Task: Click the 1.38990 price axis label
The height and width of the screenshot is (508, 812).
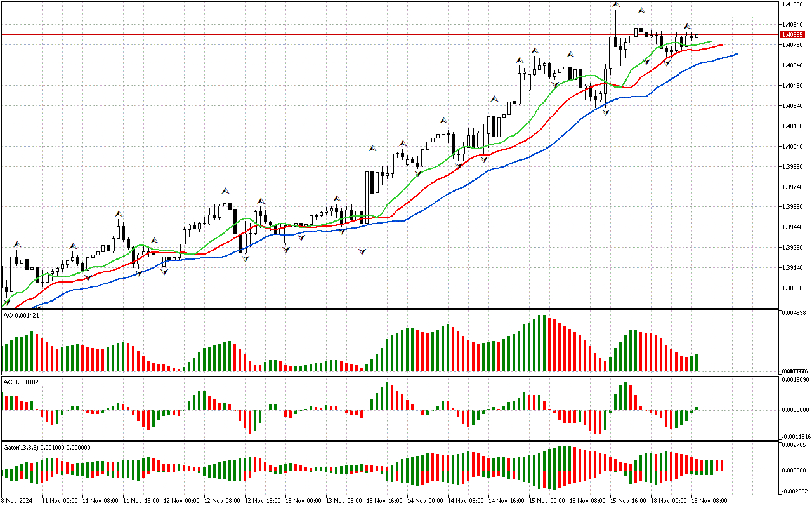Action: [792, 288]
